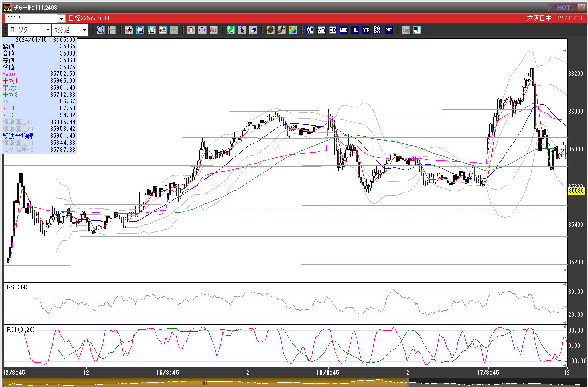Image resolution: width=588 pixels, height=387 pixels.
Task: Click the yen symbol icon
Action: 163,30
